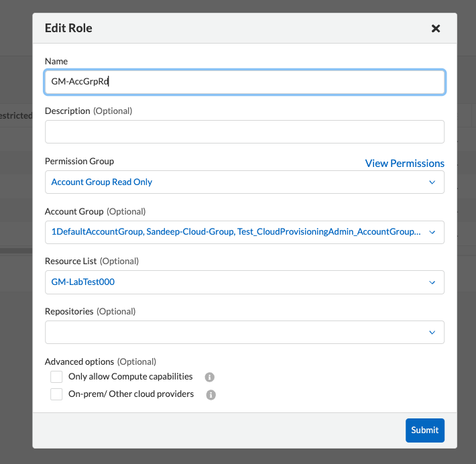Click the info icon beside On-prem providers

point(211,395)
